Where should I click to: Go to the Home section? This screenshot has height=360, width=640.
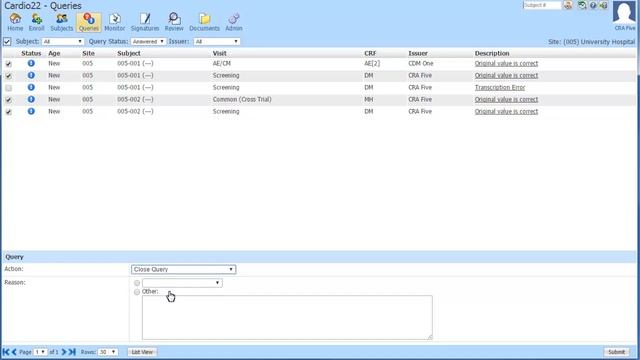coord(15,22)
